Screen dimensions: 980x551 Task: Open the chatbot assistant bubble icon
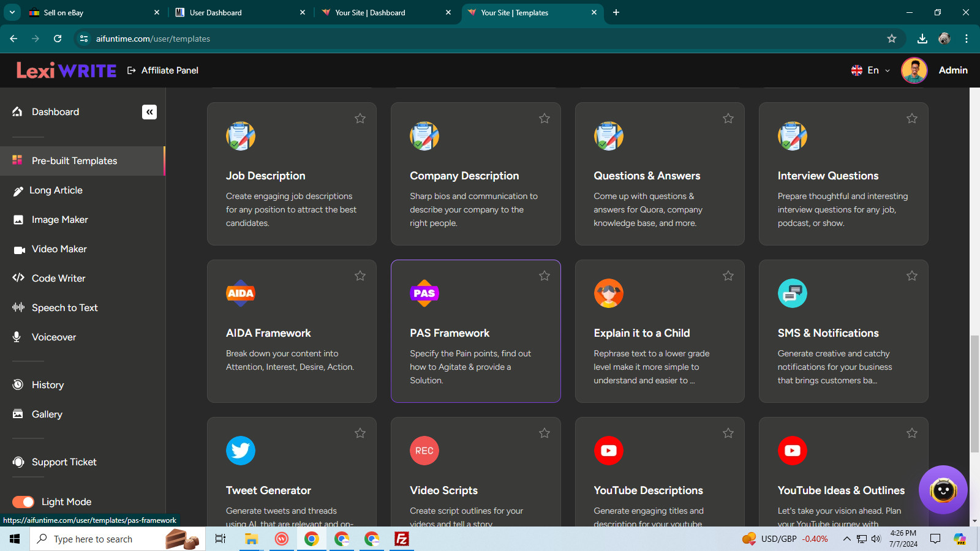pos(943,490)
